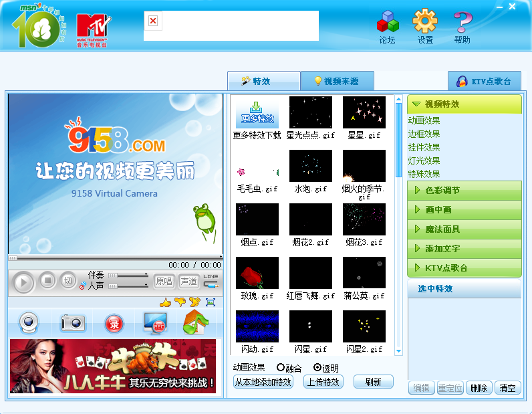Viewport: 532px width, 414px height.
Task: Select 边框效果 in effects list
Action: [424, 134]
